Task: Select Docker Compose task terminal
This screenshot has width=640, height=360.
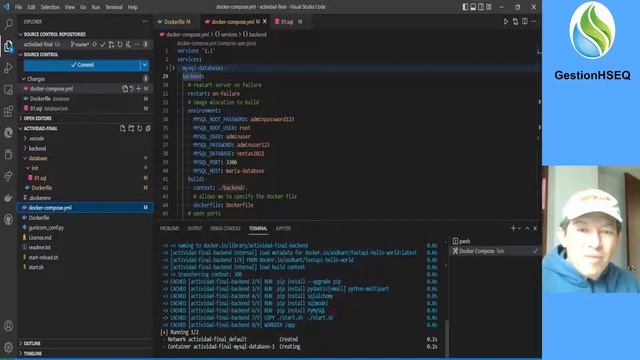Action: click(495, 251)
